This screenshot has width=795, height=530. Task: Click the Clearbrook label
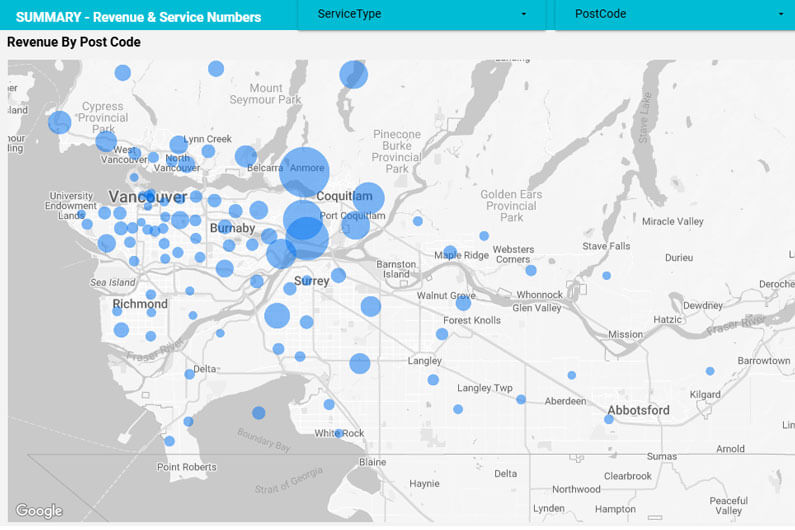click(628, 476)
